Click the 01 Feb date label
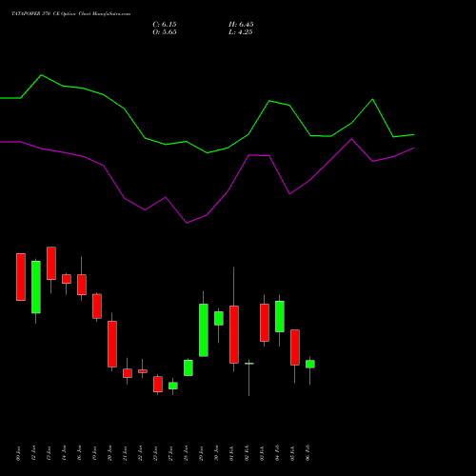The height and width of the screenshot is (476, 476). pos(232,453)
